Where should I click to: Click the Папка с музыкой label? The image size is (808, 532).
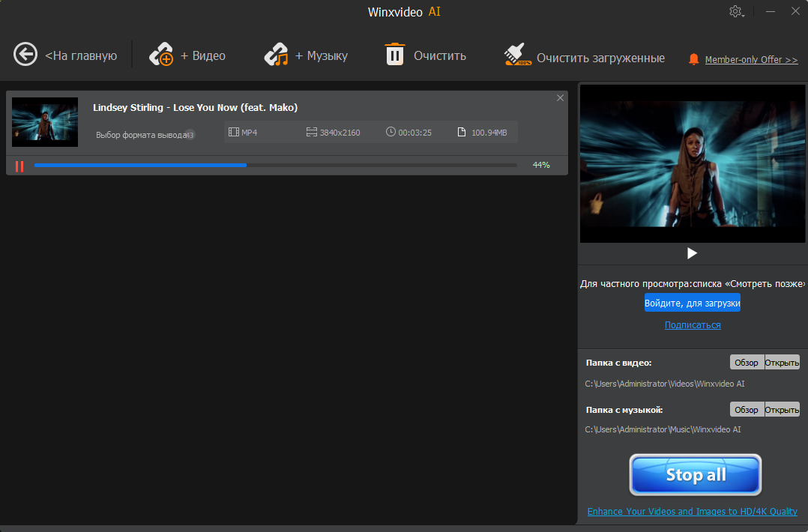point(624,410)
